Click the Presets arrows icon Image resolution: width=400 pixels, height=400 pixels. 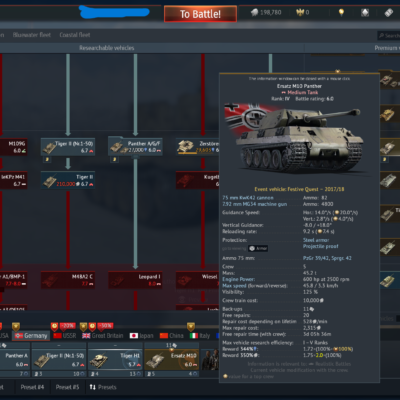click(x=93, y=387)
